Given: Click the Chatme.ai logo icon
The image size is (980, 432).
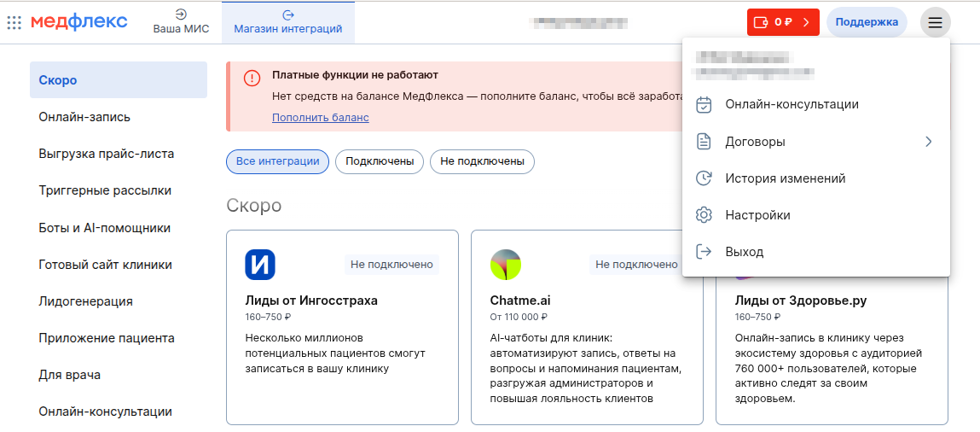Looking at the screenshot, I should [x=505, y=265].
